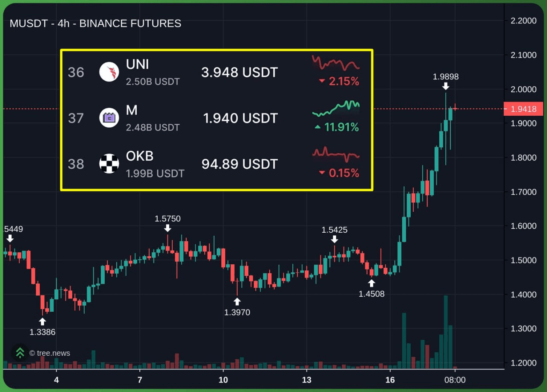Click the red 1.9418 current price label
The image size is (547, 392).
pos(523,109)
